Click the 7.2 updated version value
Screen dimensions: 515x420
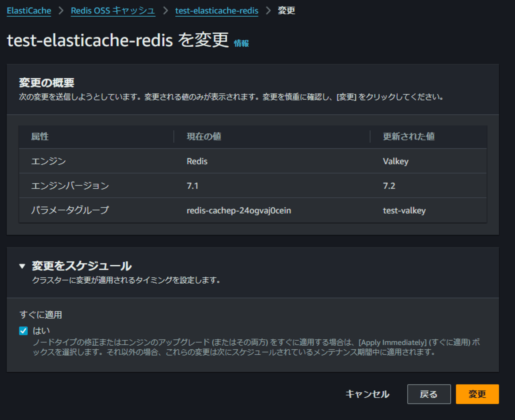click(389, 186)
